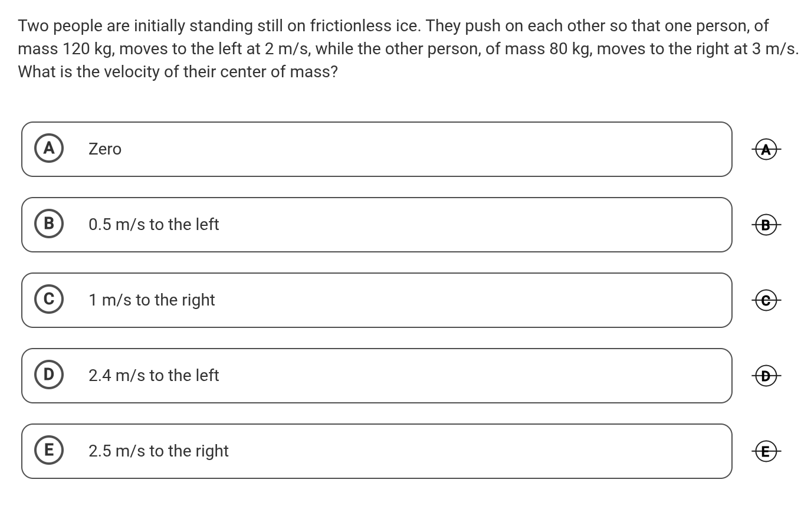801x532 pixels.
Task: Select the circled D radio bubble
Action: 49,375
